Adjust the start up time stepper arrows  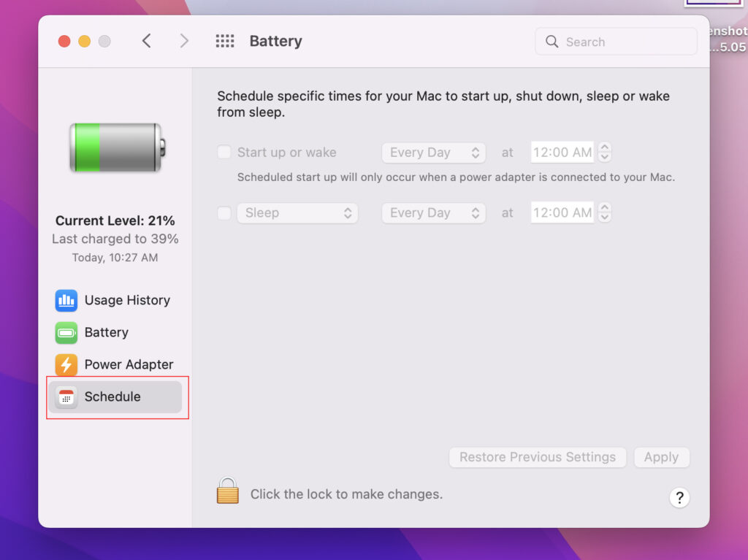tap(604, 152)
